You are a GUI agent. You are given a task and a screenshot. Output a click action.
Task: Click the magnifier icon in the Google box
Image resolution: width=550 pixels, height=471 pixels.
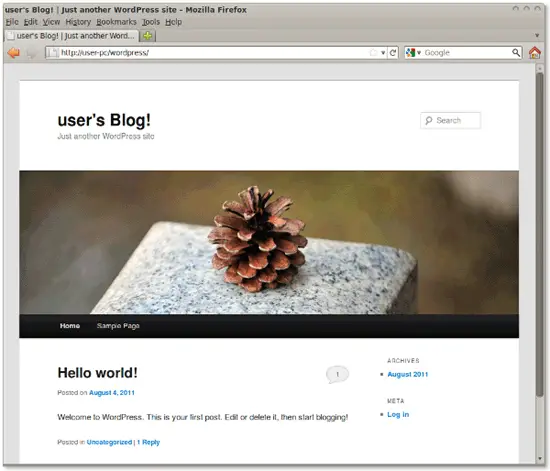tap(516, 53)
